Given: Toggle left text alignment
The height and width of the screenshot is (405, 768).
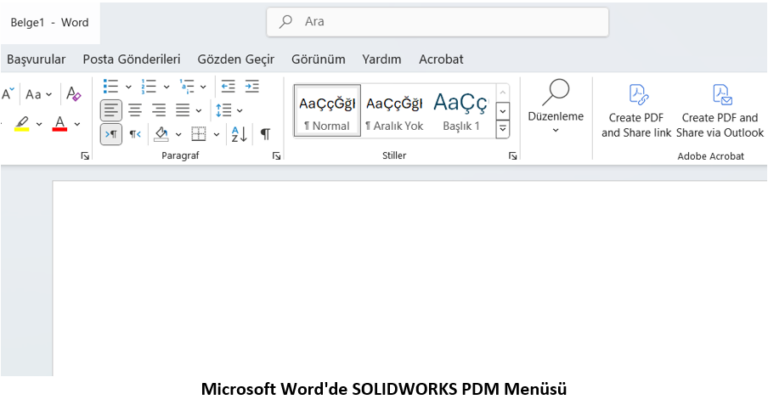Looking at the screenshot, I should (111, 110).
